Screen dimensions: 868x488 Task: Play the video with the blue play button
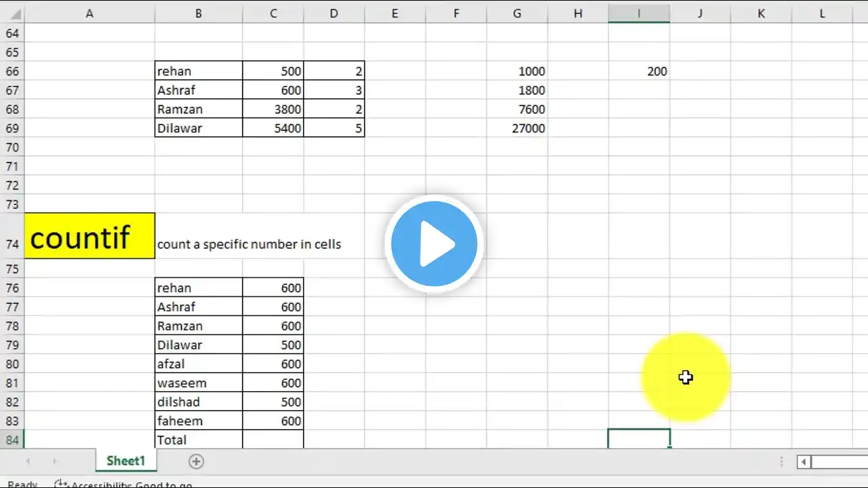coord(434,244)
